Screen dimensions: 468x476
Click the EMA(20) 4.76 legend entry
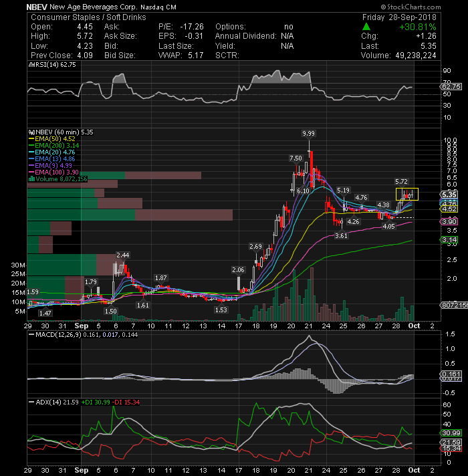(52, 152)
